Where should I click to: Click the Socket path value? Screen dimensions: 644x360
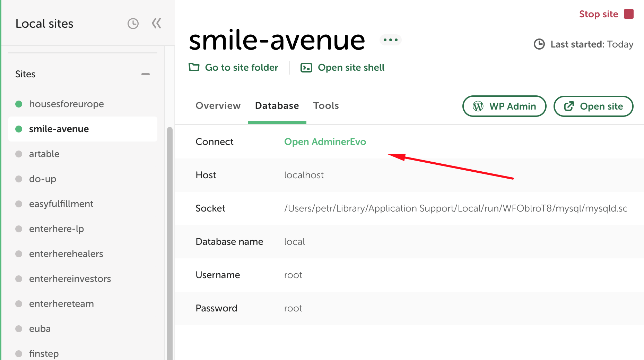[455, 208]
